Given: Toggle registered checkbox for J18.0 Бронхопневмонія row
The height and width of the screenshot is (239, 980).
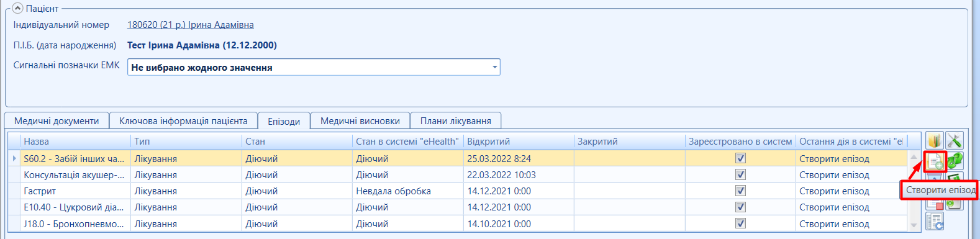Looking at the screenshot, I should click(740, 223).
